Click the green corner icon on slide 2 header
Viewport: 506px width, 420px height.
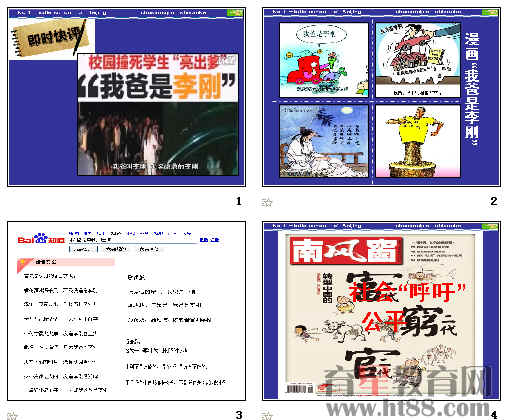(x=490, y=13)
